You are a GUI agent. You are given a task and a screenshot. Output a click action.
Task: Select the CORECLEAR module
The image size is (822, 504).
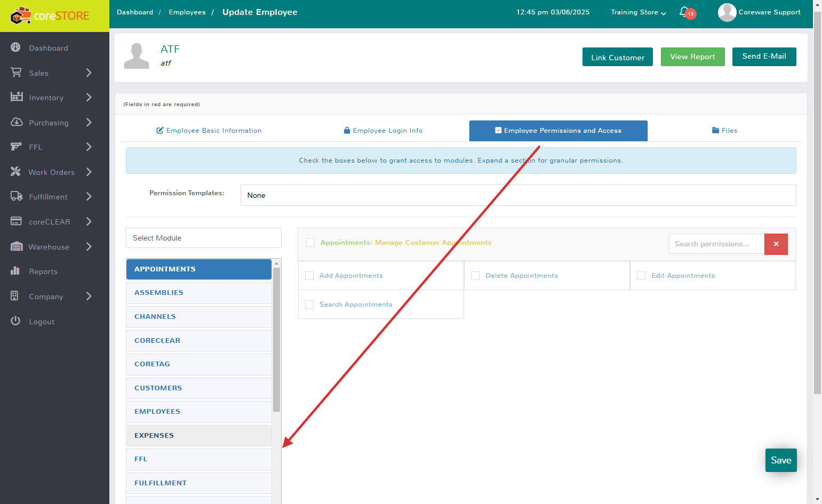199,341
